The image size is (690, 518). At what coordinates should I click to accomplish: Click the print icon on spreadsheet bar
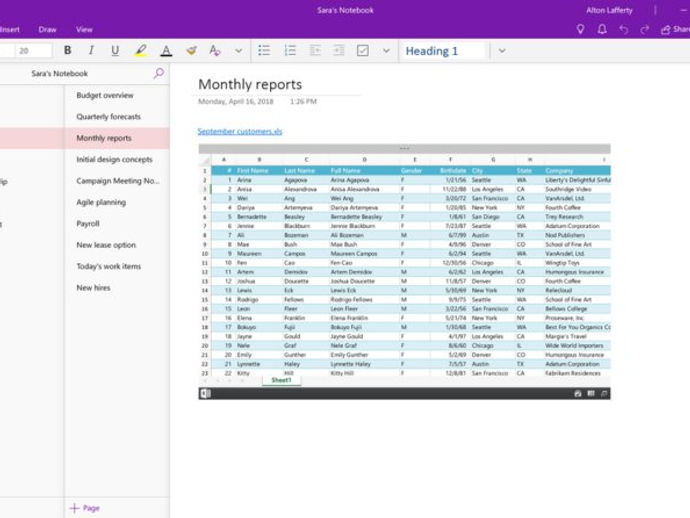tap(578, 393)
